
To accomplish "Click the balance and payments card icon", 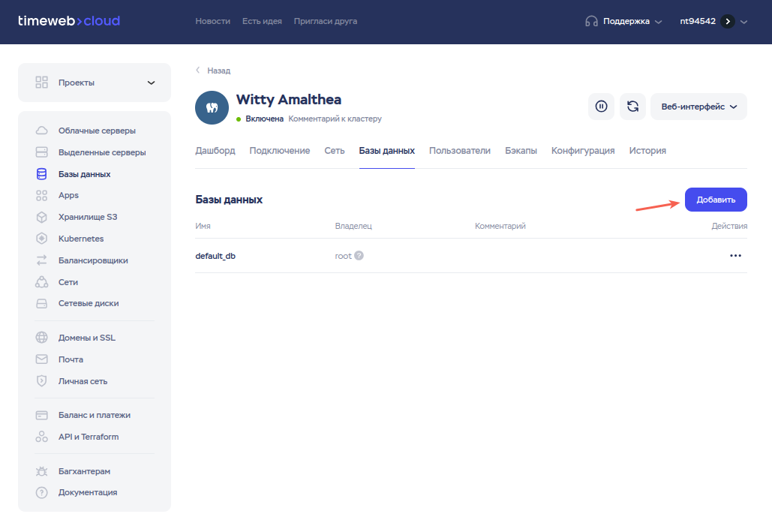I will point(42,415).
